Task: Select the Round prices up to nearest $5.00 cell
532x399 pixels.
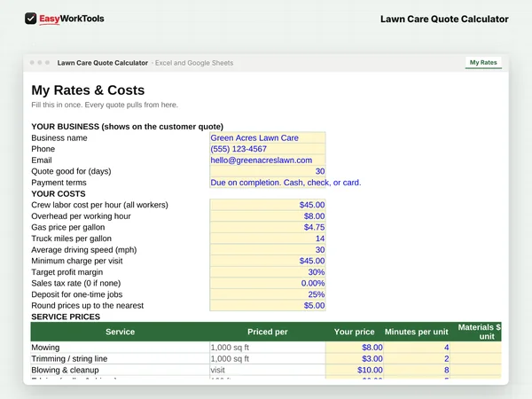Action: point(268,306)
